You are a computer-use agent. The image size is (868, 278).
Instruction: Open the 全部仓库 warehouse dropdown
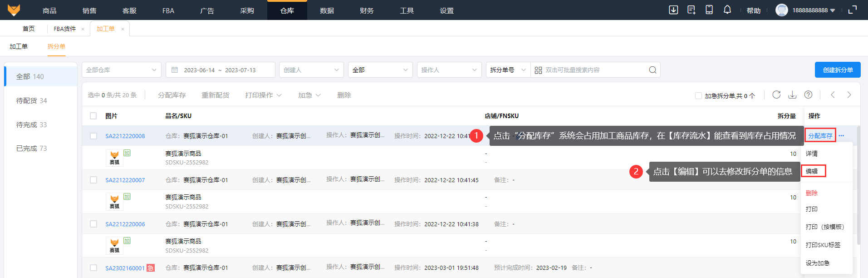121,70
